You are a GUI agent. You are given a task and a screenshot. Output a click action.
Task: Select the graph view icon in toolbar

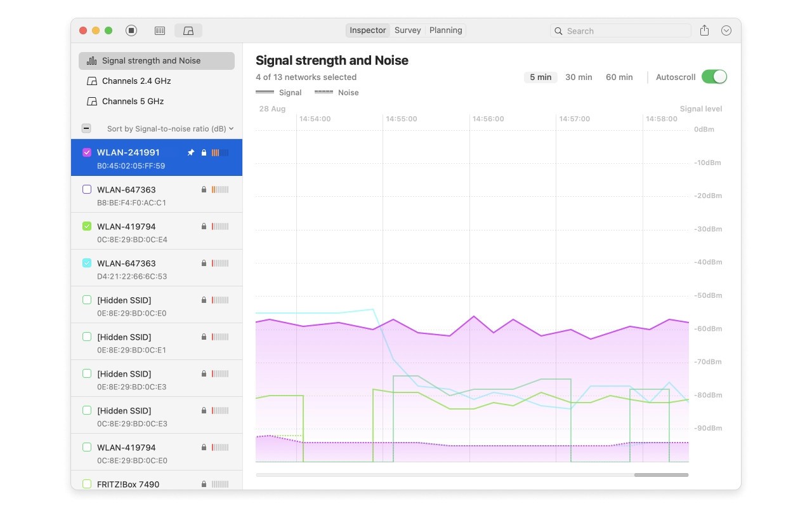pyautogui.click(x=188, y=30)
